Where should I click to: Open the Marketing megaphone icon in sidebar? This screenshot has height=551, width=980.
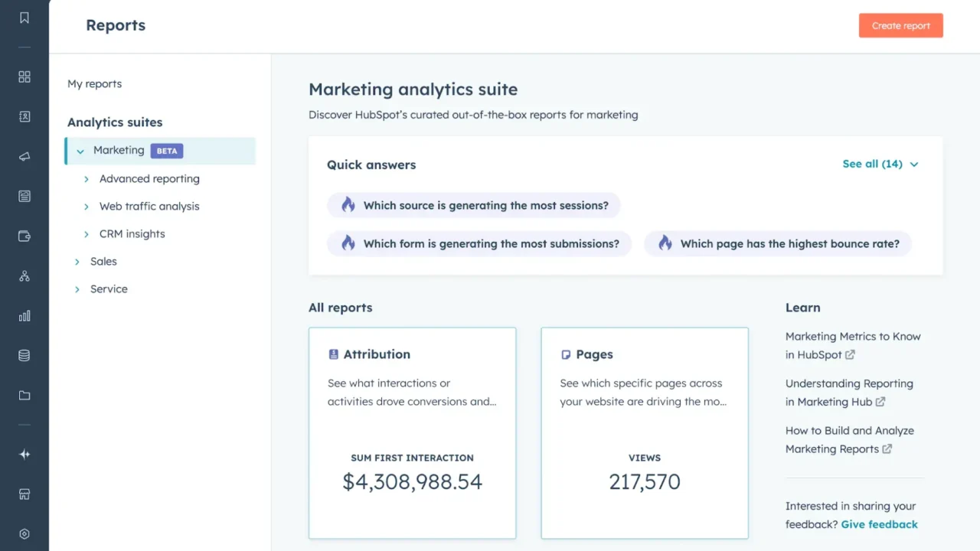coord(24,156)
